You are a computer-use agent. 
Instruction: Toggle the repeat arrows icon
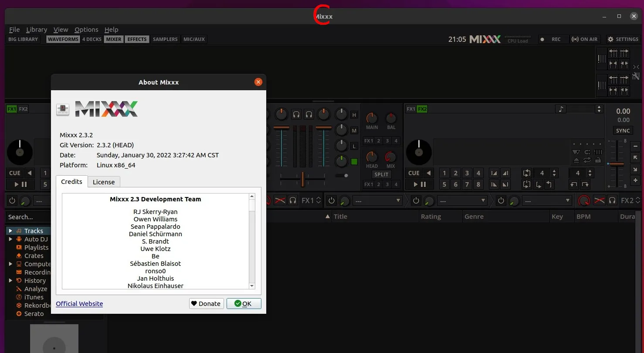click(587, 160)
